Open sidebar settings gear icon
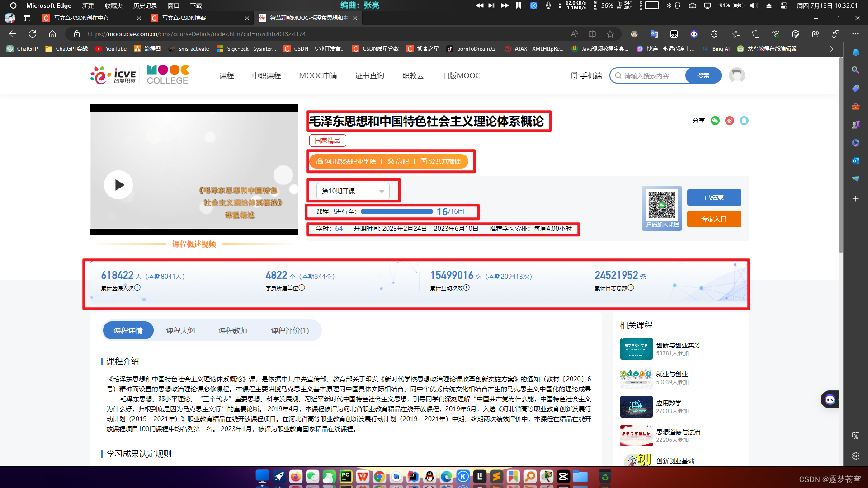This screenshot has height=488, width=868. click(855, 456)
